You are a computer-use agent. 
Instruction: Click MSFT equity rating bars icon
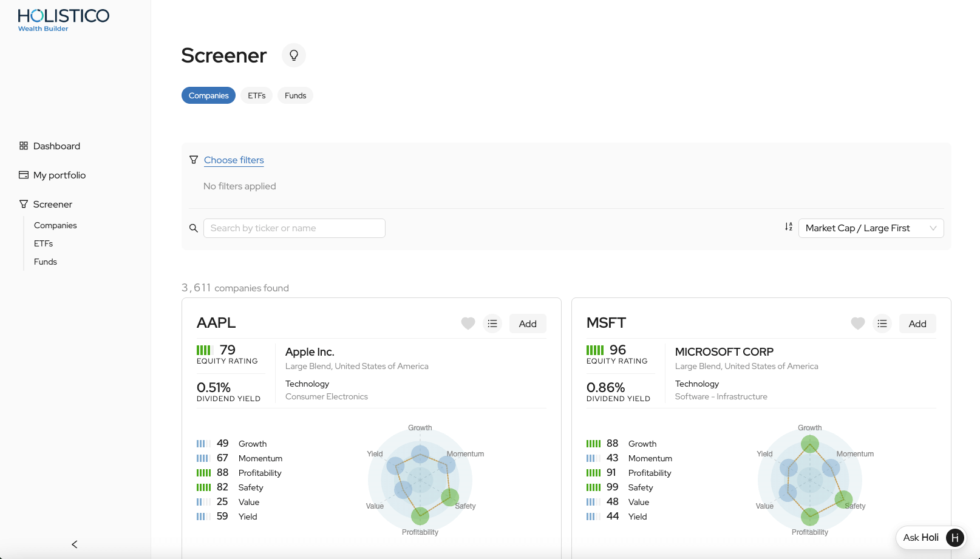pos(595,350)
